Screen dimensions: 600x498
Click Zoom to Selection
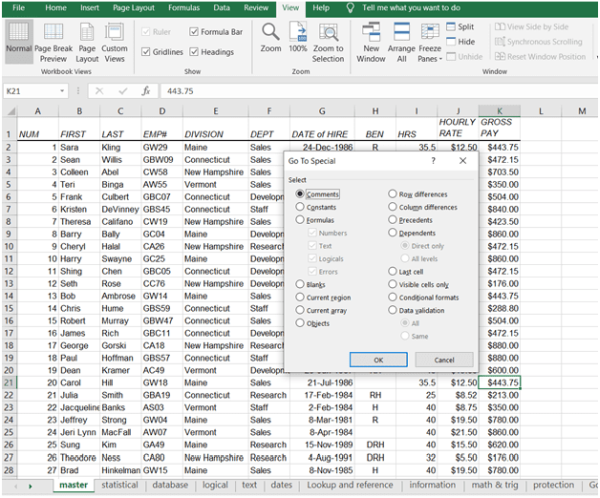tap(328, 34)
